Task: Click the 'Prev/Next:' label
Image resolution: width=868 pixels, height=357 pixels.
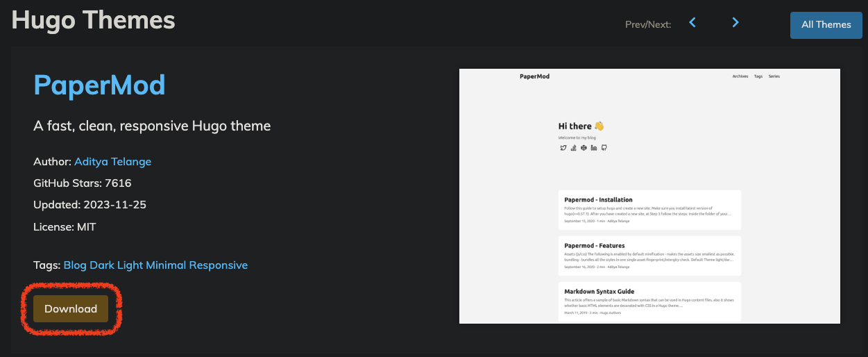Action: click(648, 24)
